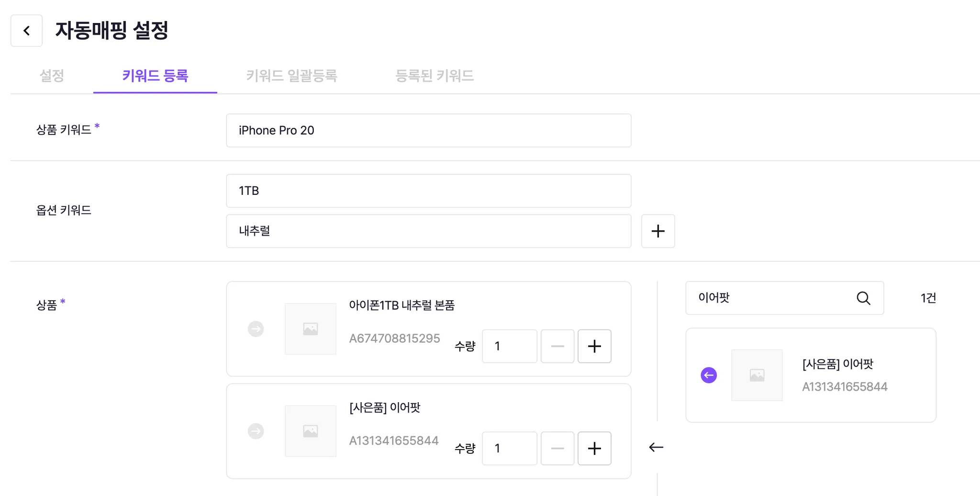Remove selected [사은품] 이어팟 using its gray arrow icon
Viewport: 980px width, 496px height.
[256, 431]
